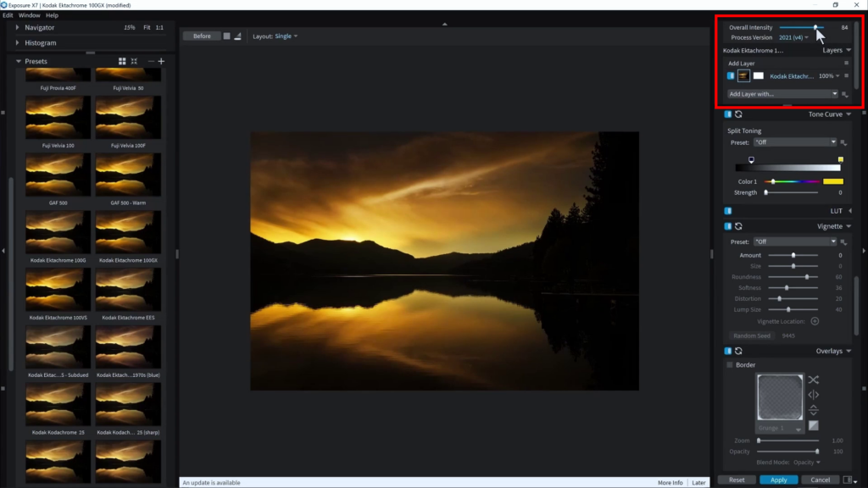Flip the border overlay vertically
This screenshot has width=868, height=488.
point(813,410)
